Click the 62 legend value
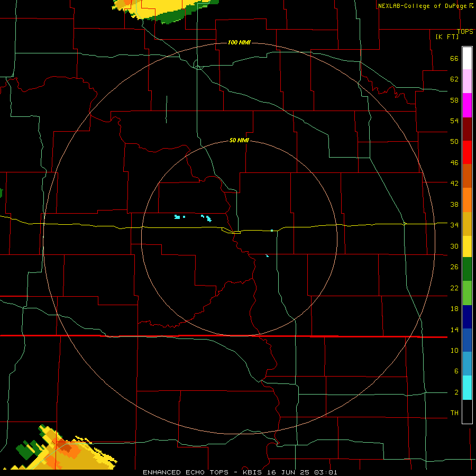Image resolution: width=476 pixels, height=476 pixels. [454, 79]
